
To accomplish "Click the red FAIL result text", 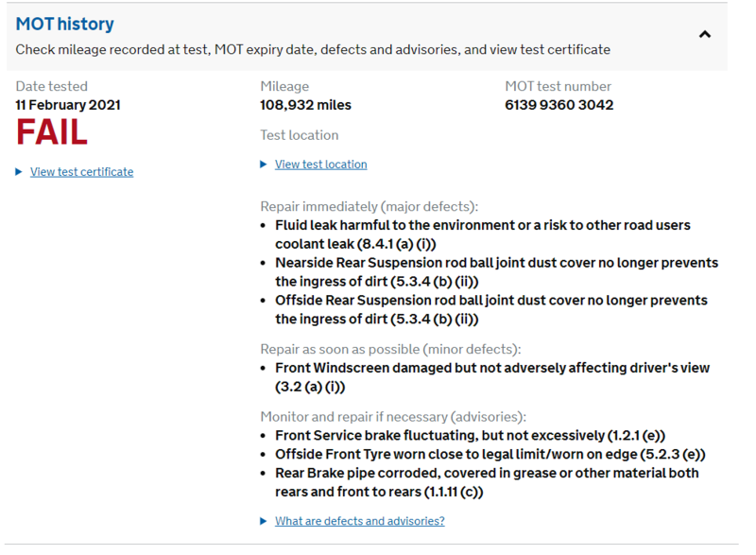I will [52, 133].
